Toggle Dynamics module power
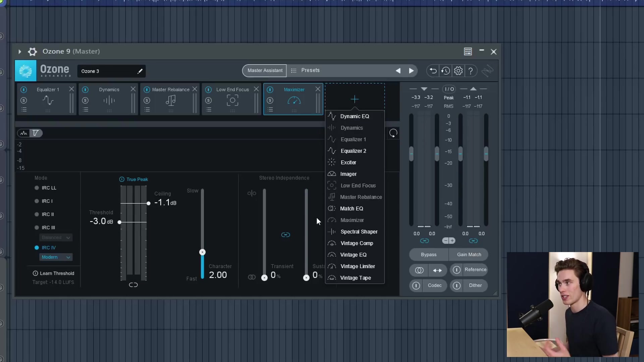This screenshot has height=362, width=644. 85,89
